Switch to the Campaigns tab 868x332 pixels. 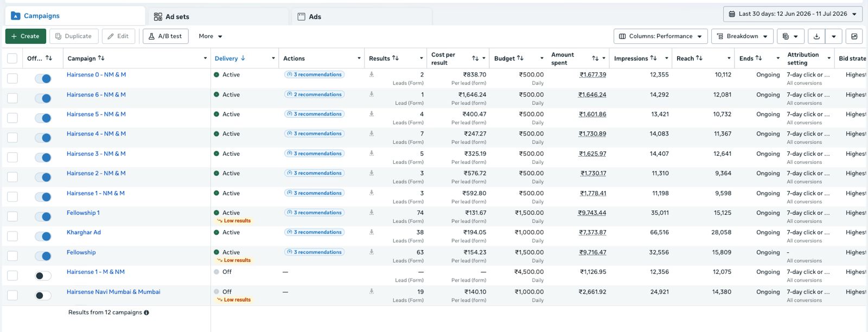point(75,16)
